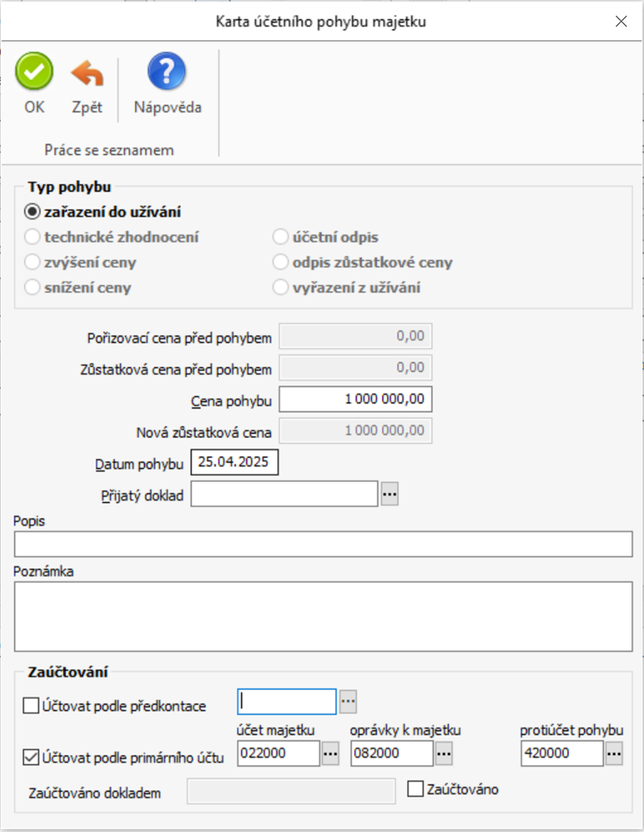Image resolution: width=644 pixels, height=832 pixels.
Task: Browse accounts for protiúčet pohybu 420000
Action: [614, 754]
